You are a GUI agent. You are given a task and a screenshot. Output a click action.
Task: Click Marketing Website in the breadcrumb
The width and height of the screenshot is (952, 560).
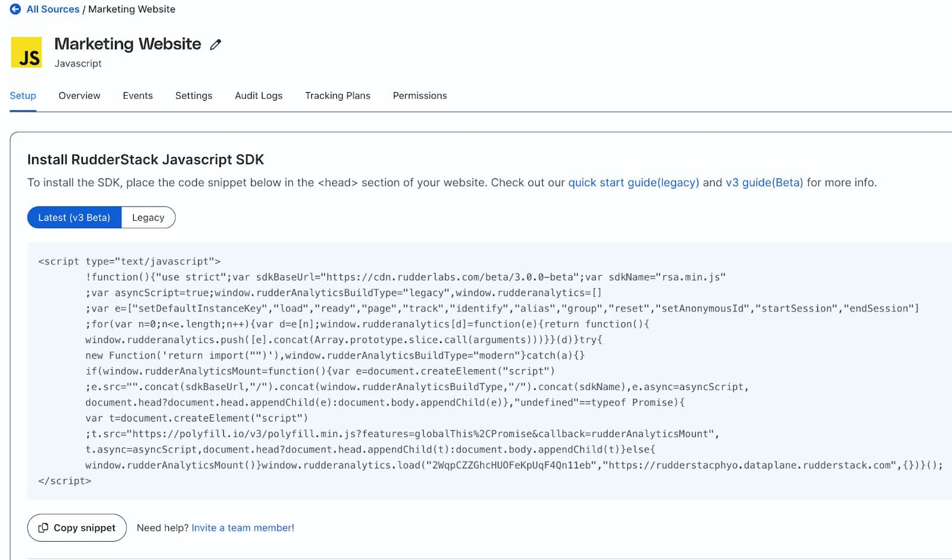[x=131, y=10]
